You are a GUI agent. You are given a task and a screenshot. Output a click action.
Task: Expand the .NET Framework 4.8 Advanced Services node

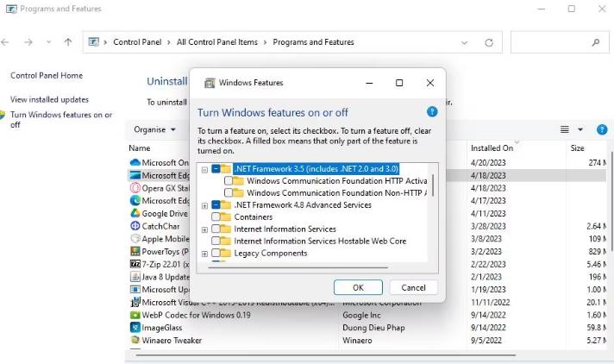[204, 205]
